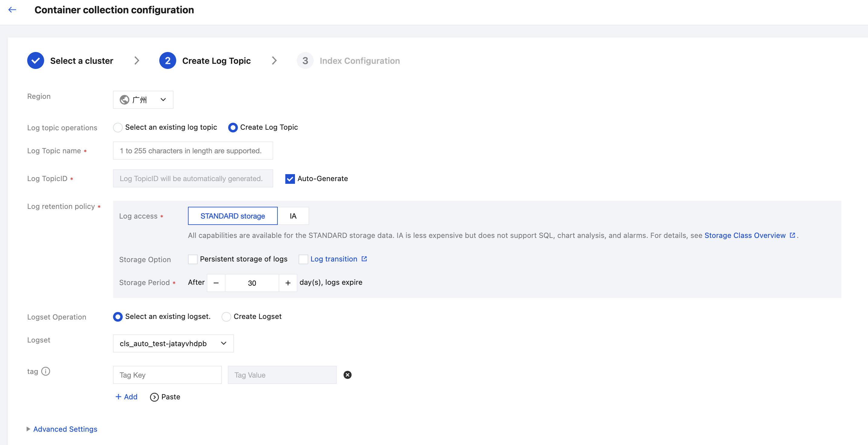Click the tag info icon
The image size is (868, 445).
click(46, 371)
